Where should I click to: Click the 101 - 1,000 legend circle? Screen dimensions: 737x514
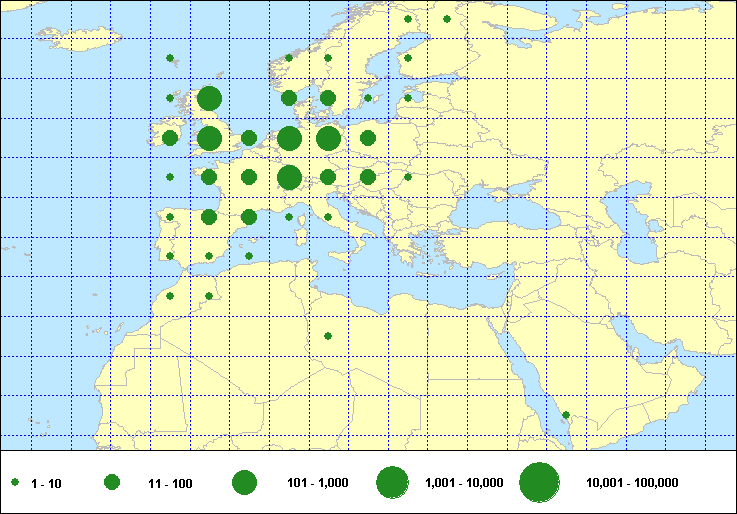point(244,483)
